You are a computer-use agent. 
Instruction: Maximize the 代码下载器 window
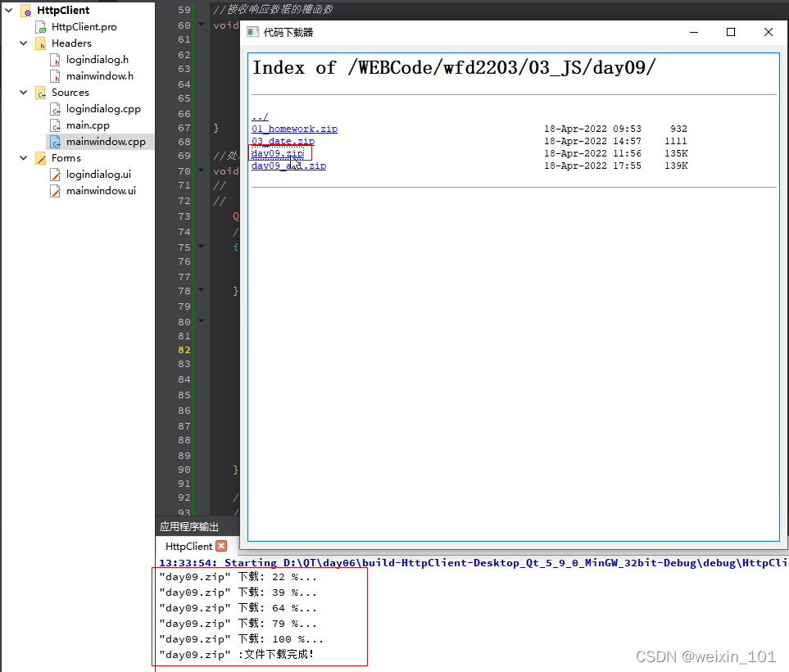tap(731, 32)
